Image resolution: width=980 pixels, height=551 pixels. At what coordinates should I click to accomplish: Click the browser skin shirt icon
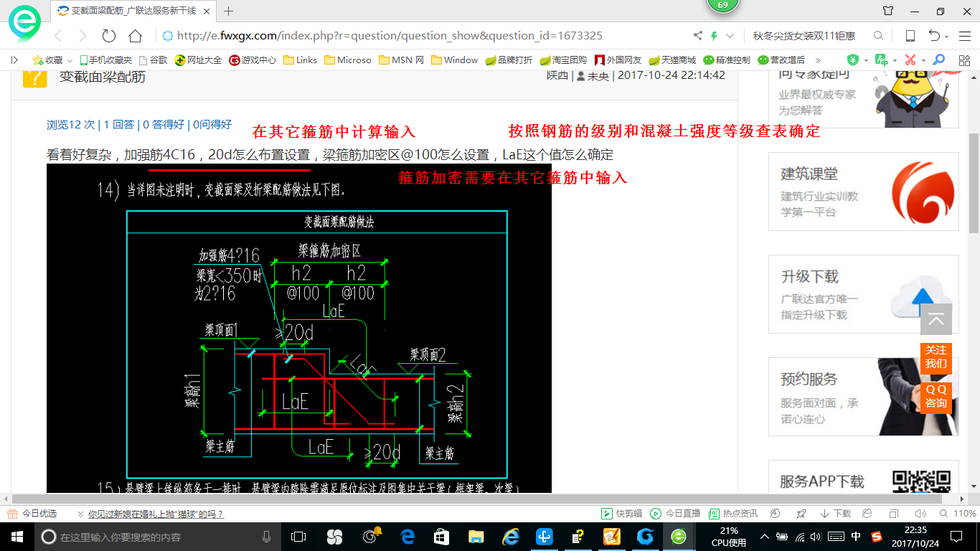[x=888, y=11]
